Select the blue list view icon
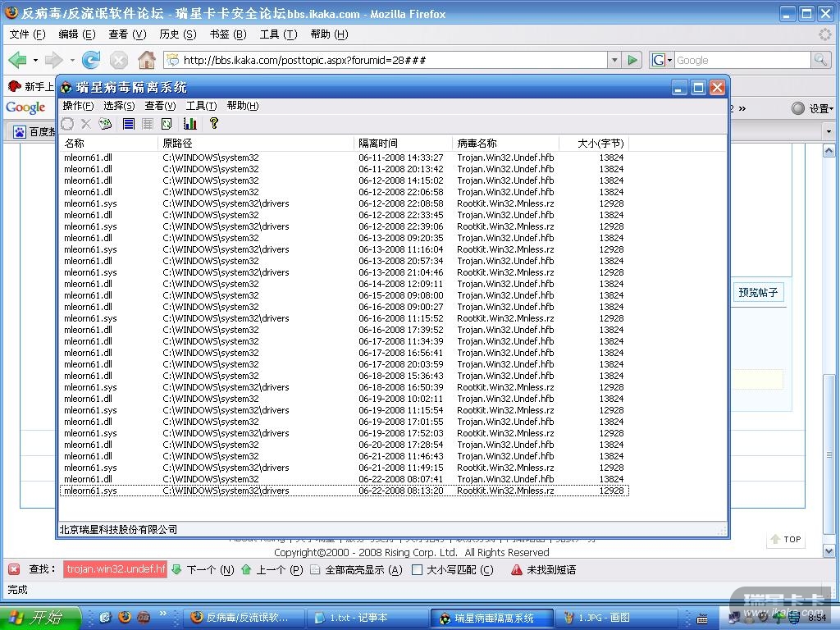This screenshot has width=840, height=630. coord(129,124)
